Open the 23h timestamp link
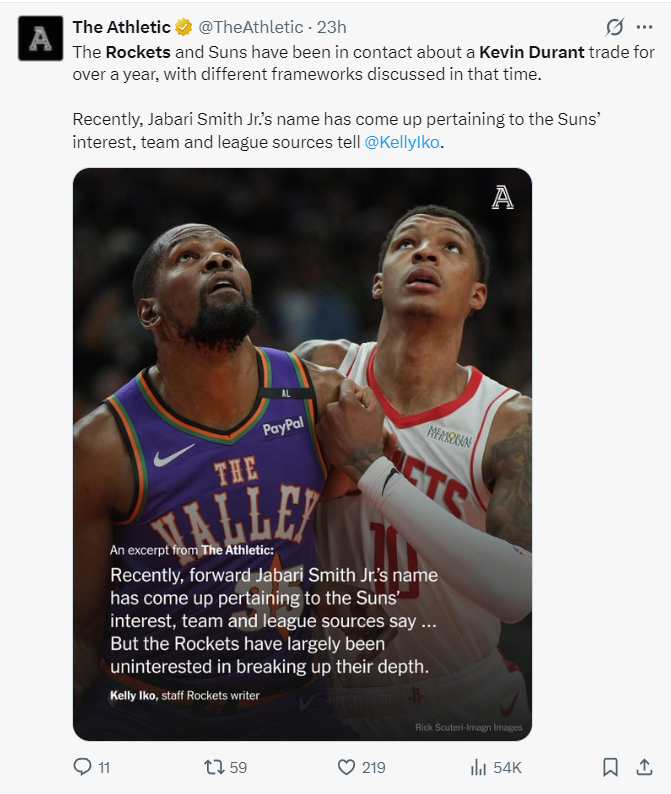Viewport: 671px width, 794px height. 332,27
